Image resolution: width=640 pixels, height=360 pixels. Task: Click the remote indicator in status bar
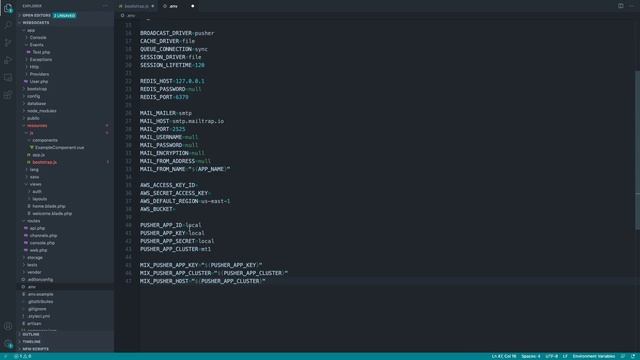pyautogui.click(x=5, y=356)
